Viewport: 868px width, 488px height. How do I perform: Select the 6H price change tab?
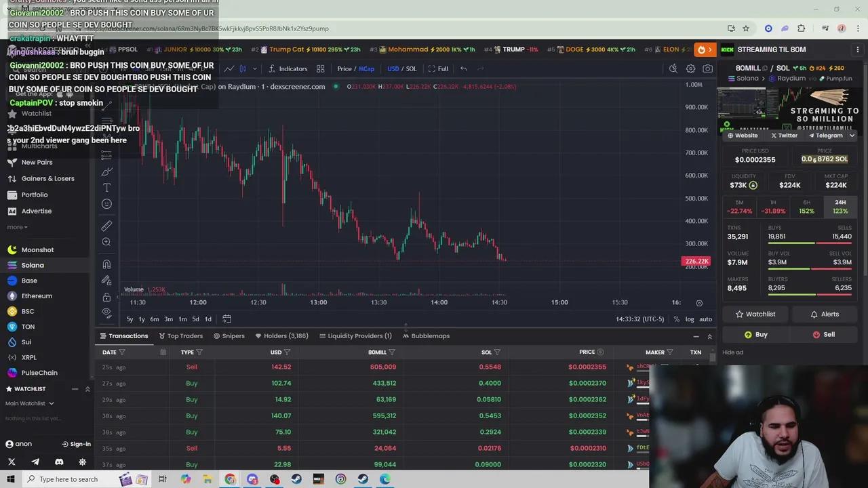pyautogui.click(x=806, y=207)
